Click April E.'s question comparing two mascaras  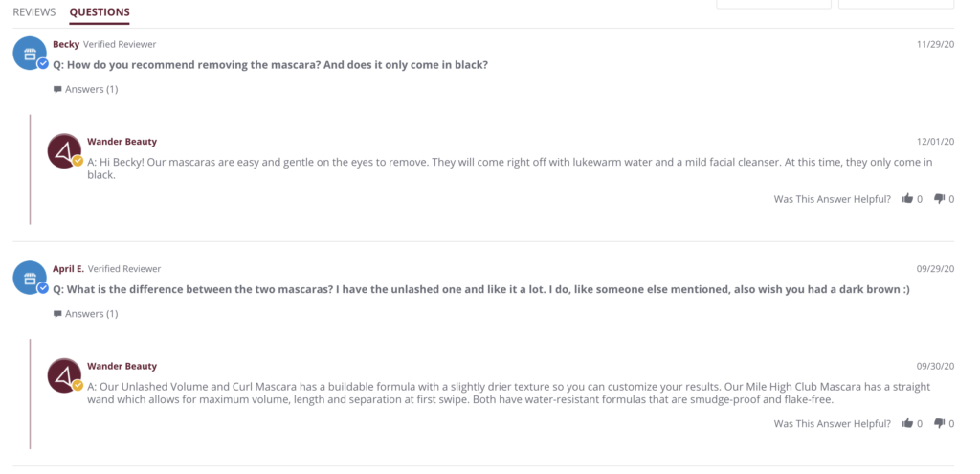point(479,289)
